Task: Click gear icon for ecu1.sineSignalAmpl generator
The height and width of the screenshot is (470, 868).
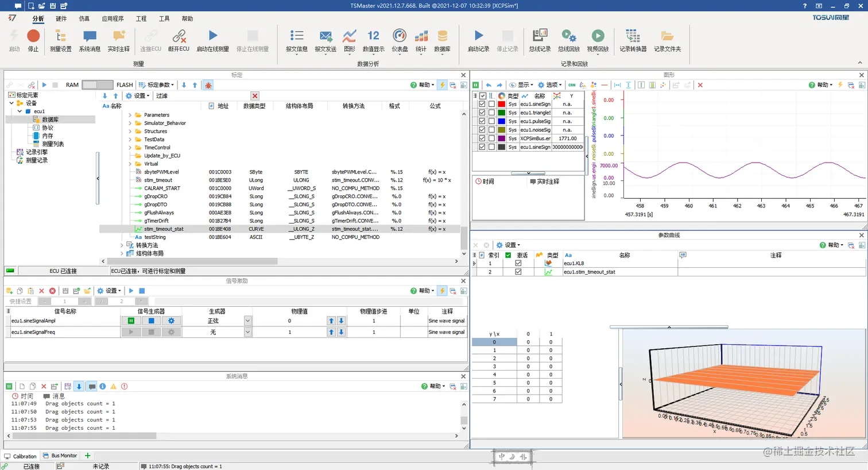Action: pyautogui.click(x=171, y=321)
